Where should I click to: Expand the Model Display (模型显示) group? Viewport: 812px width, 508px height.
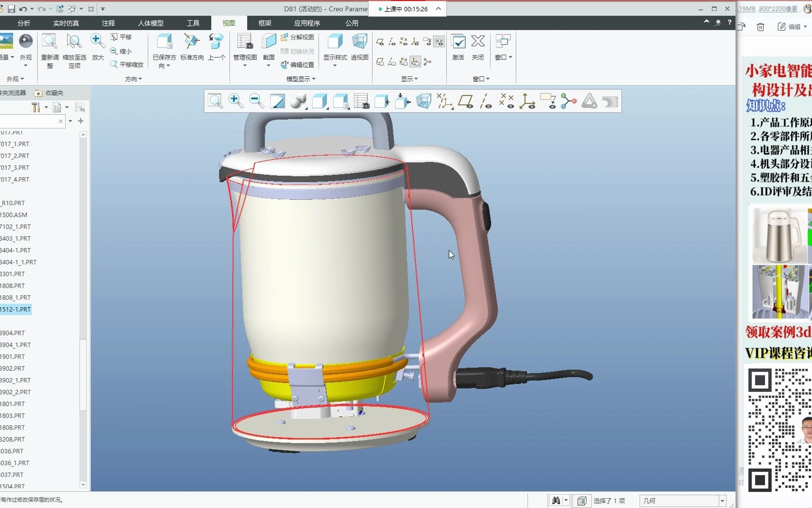pyautogui.click(x=301, y=79)
